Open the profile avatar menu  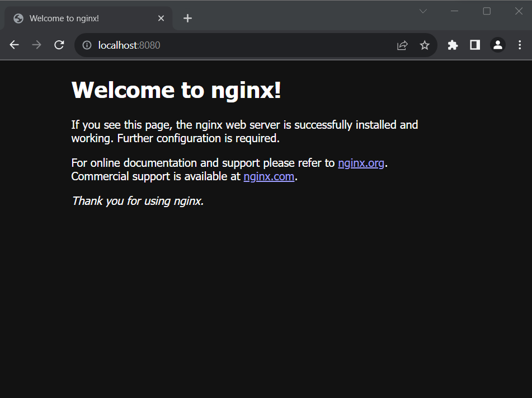[x=498, y=45]
